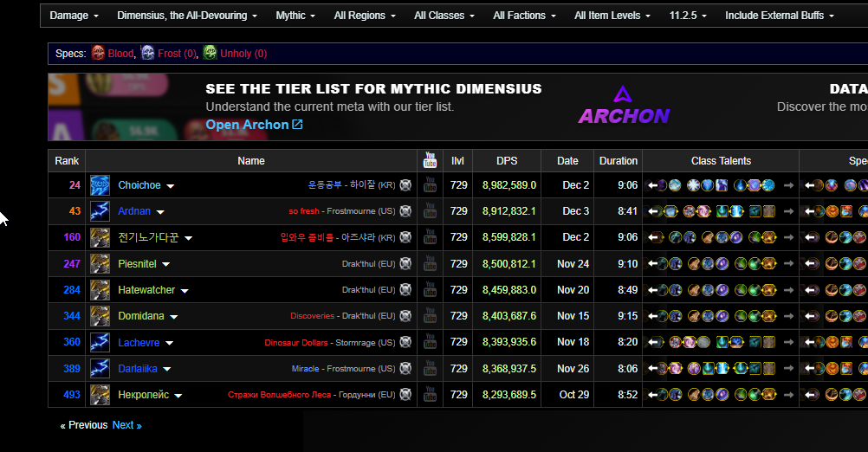This screenshot has width=868, height=452.
Task: Click YouTube icon in Choichoe's row
Action: [x=431, y=184]
